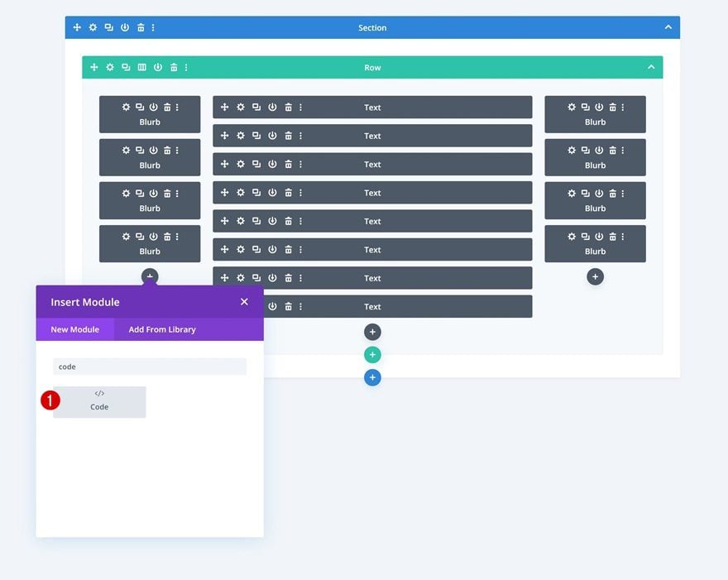This screenshot has height=580, width=728.
Task: Open settings of second Text module
Action: tap(241, 136)
